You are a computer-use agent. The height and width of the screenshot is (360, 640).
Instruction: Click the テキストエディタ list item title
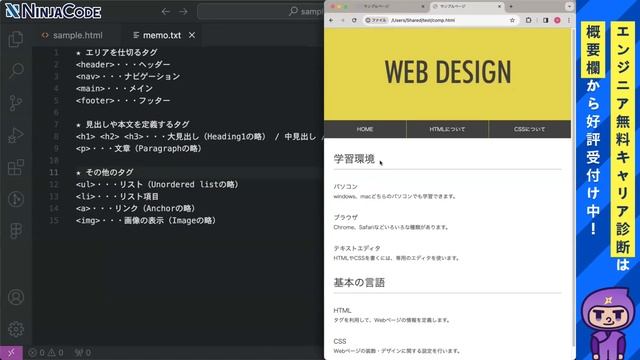click(357, 248)
